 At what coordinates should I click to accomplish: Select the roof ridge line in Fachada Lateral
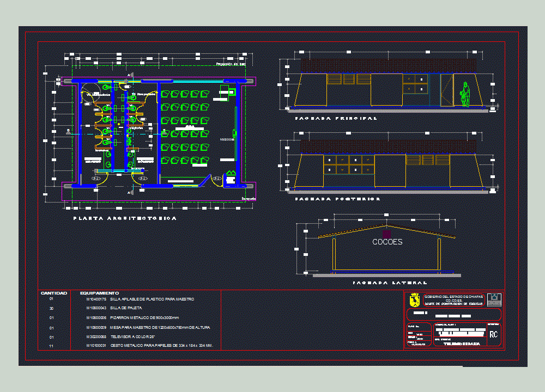[385, 224]
